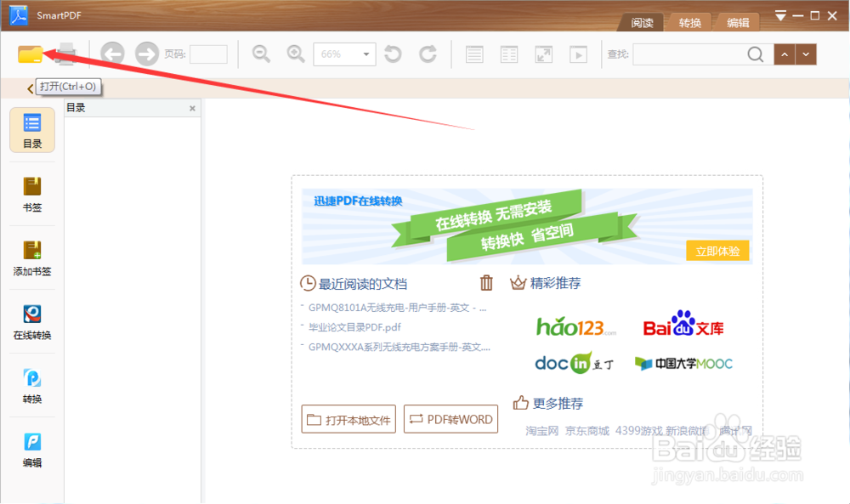The width and height of the screenshot is (850, 504).
Task: Switch to the 编辑 tab
Action: (x=737, y=22)
